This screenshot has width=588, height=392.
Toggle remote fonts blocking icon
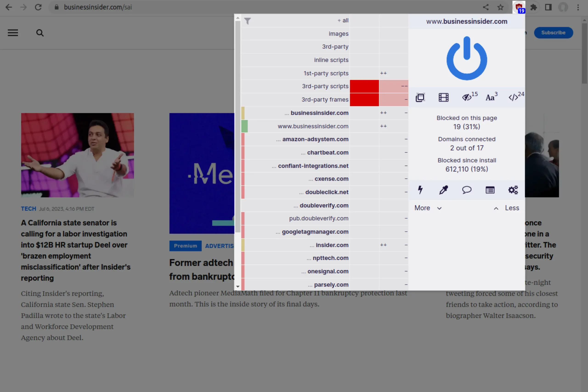click(x=490, y=97)
